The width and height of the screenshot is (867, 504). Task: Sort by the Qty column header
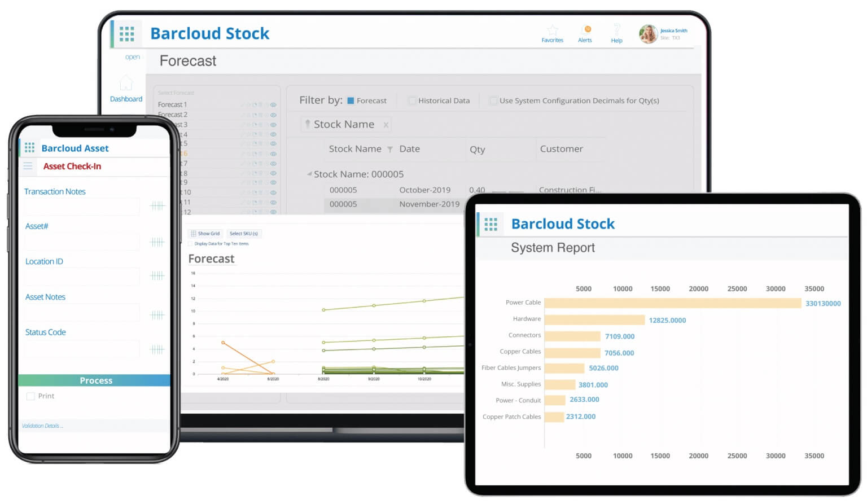(478, 150)
